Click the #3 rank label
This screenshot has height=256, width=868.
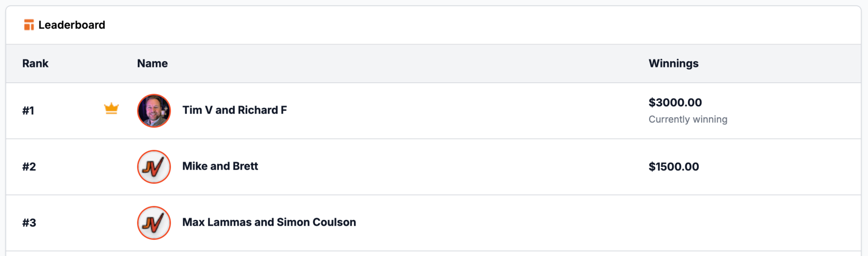tap(29, 223)
